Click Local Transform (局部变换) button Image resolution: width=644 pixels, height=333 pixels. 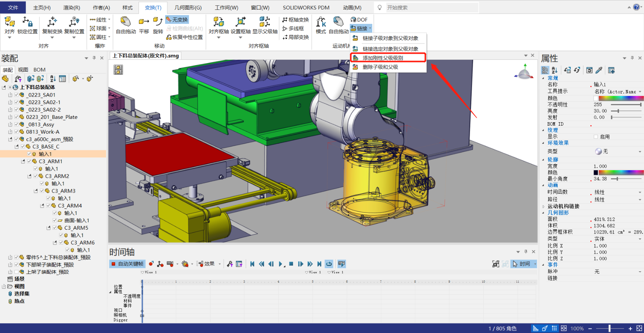coord(295,37)
